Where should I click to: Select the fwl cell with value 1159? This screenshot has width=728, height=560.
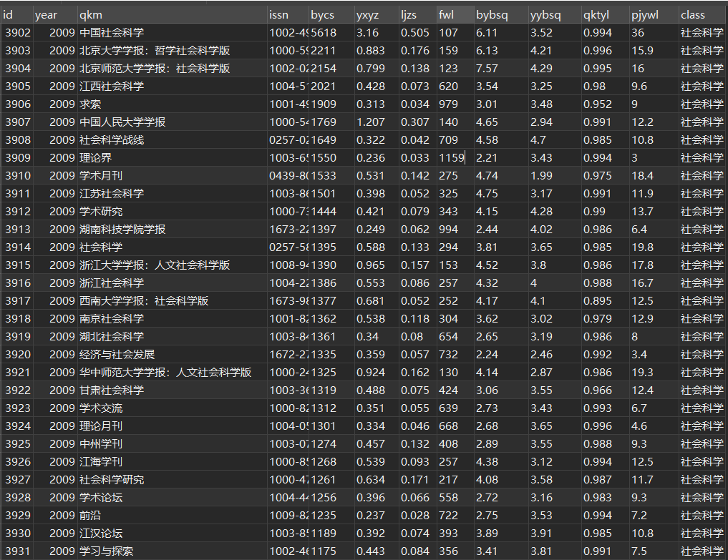[455, 158]
